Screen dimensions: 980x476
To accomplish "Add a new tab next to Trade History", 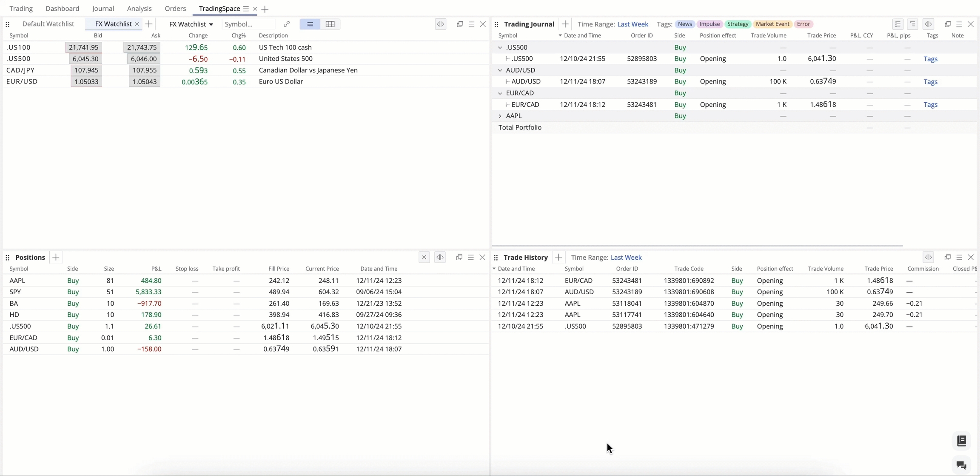I will click(558, 257).
